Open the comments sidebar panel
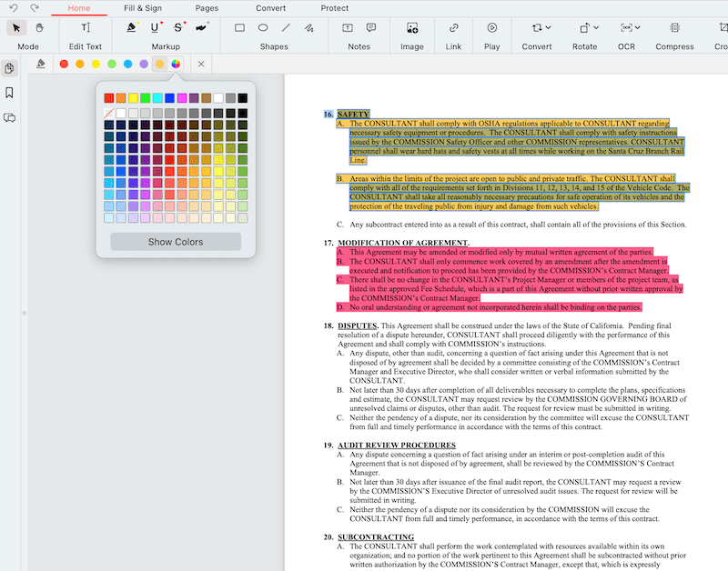728x571 pixels. click(9, 118)
